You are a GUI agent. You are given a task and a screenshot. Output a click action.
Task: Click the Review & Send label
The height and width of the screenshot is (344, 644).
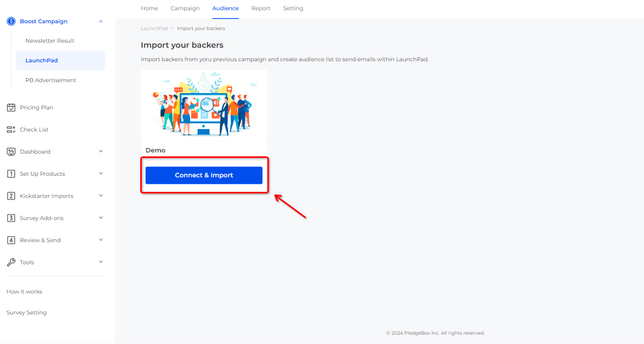(x=40, y=240)
